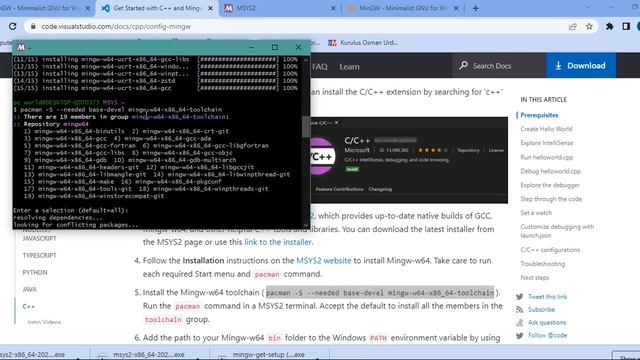Viewport: 640px width, 360px height.
Task: Open the mingw-get-setup download item
Action: (x=269, y=355)
